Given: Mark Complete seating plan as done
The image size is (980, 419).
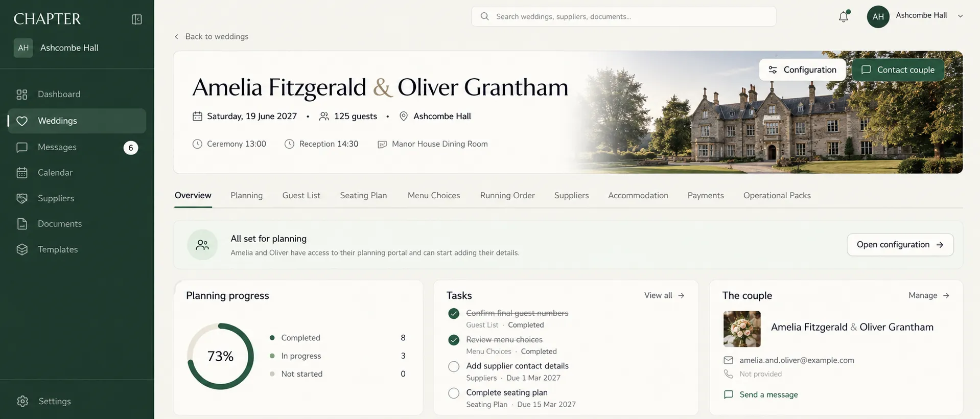Looking at the screenshot, I should tap(454, 393).
